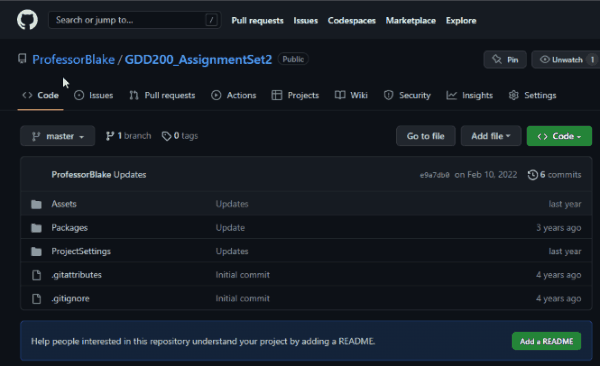Open the green Code dropdown

click(559, 136)
